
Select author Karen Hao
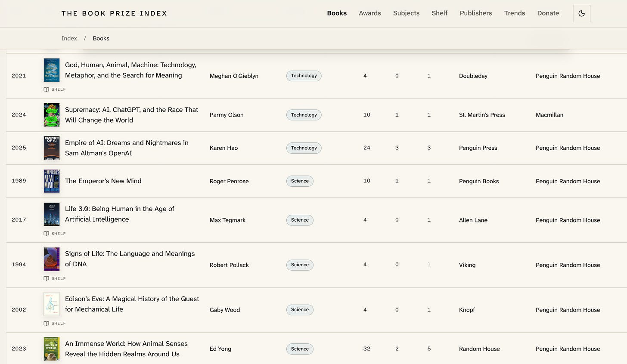223,148
